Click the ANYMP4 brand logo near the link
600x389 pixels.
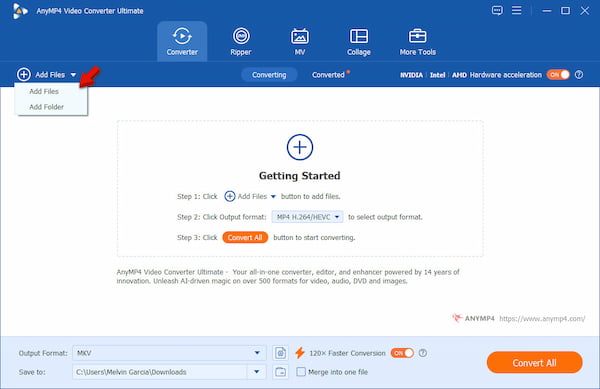click(x=473, y=318)
